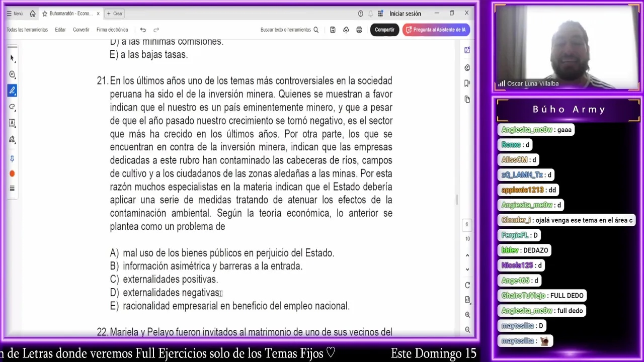Open the Convertir menu item

tap(81, 30)
